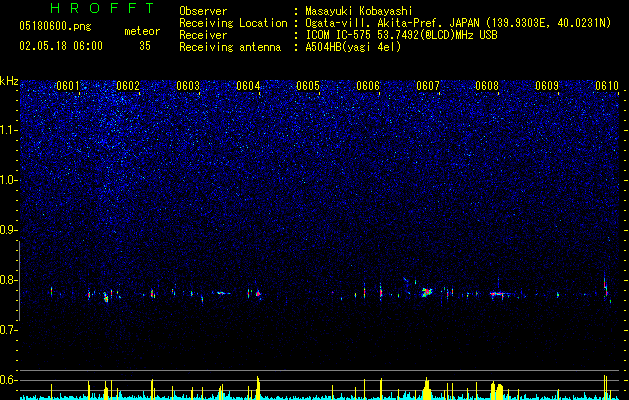Screen dimensions: 629x400
Task: Select the file name 05180600.png
Action: (x=55, y=26)
